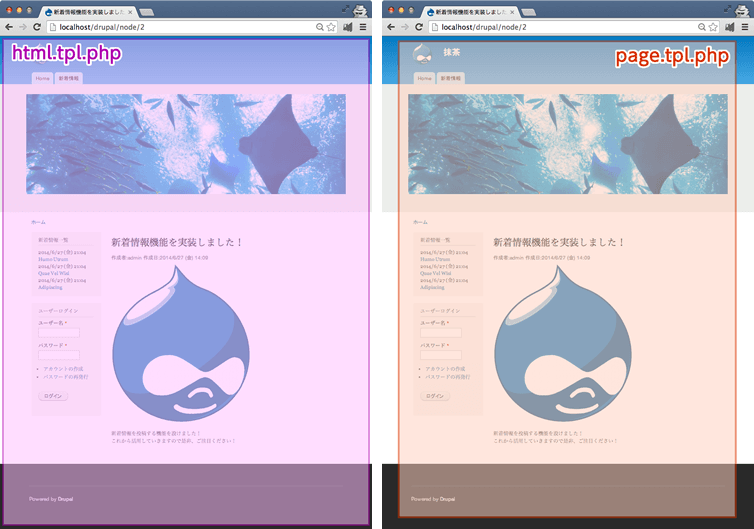Bookmark the page with the star in the left window

tap(331, 27)
